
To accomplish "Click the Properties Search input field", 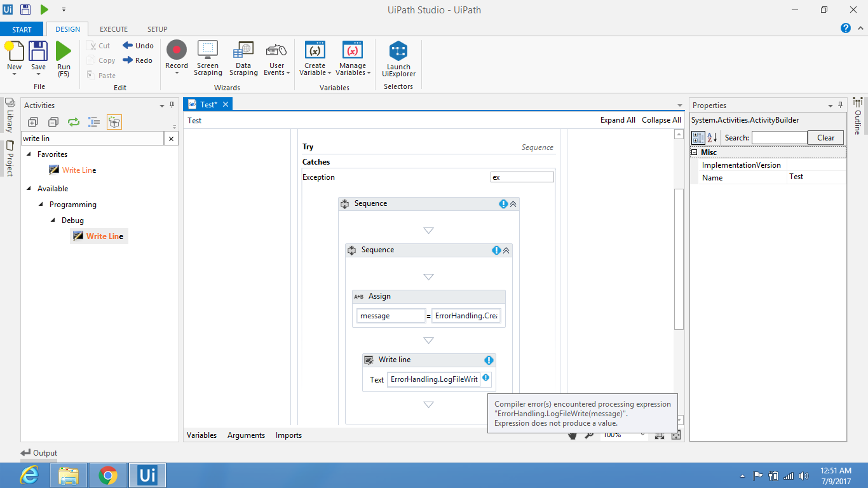I will 779,138.
